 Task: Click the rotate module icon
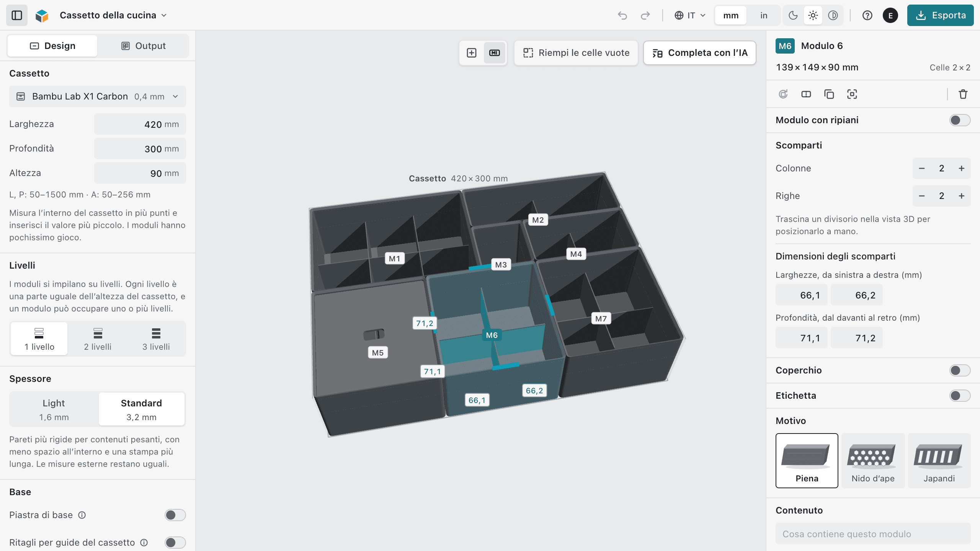[783, 94]
